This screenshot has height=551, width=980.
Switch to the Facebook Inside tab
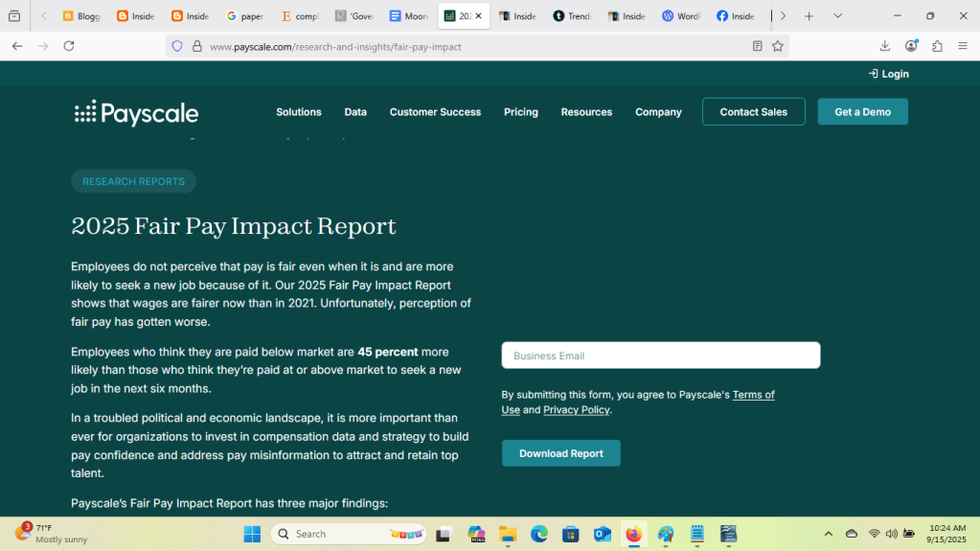[735, 16]
